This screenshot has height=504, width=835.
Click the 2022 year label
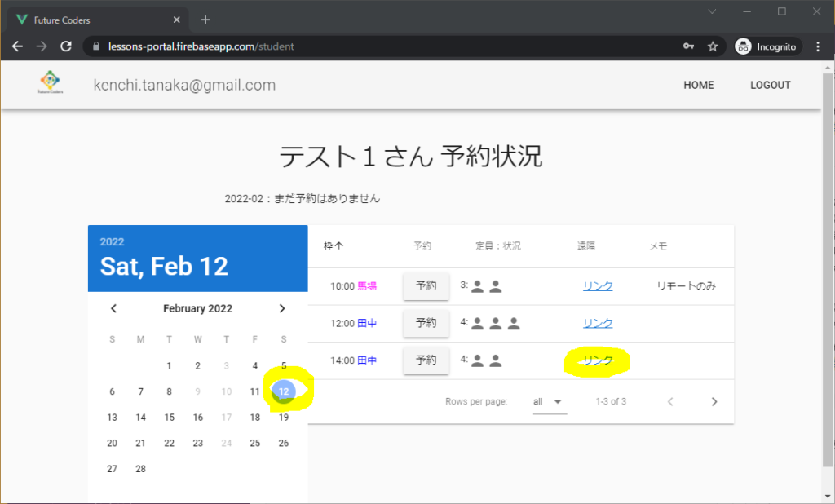pyautogui.click(x=112, y=242)
